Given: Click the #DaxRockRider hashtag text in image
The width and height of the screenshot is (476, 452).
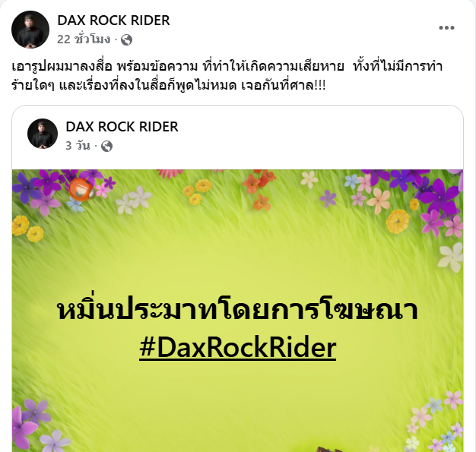Looking at the screenshot, I should click(238, 348).
